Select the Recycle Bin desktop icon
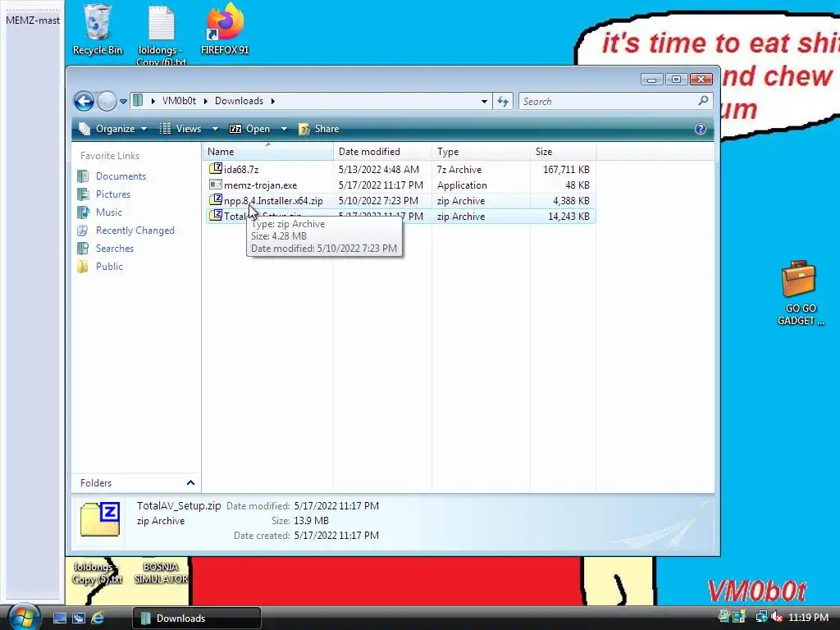 pos(97,30)
